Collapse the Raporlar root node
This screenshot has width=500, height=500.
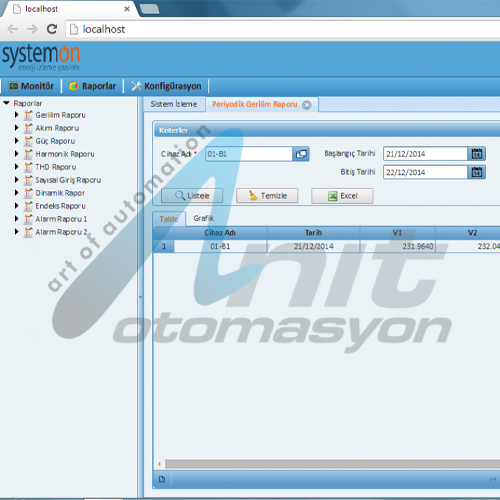click(x=6, y=103)
